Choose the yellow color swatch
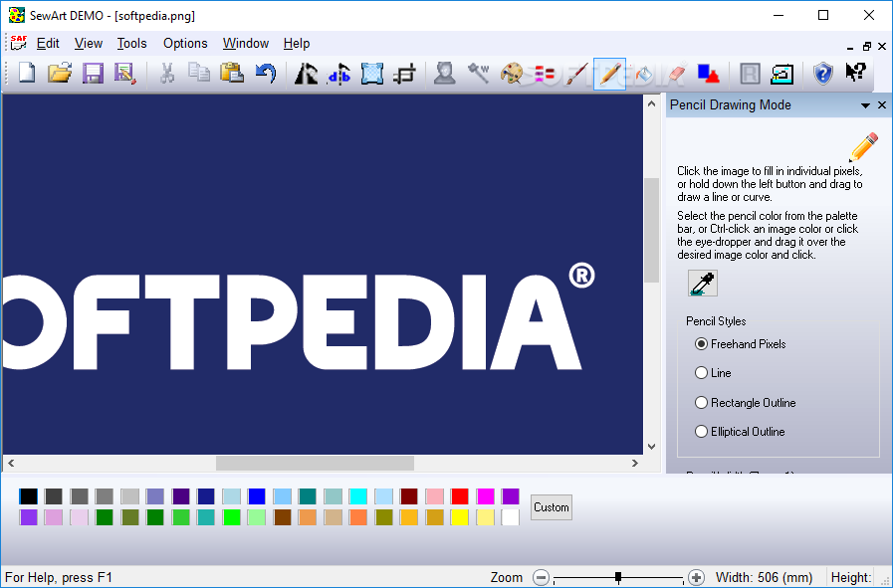Screen dimensions: 893x588 tap(459, 517)
